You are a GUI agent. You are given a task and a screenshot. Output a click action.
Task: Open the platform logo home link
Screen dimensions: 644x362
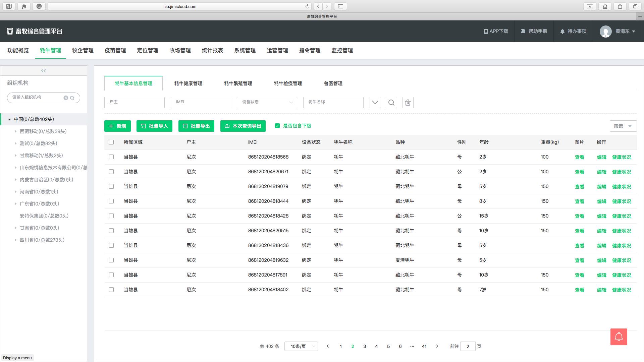coord(35,31)
